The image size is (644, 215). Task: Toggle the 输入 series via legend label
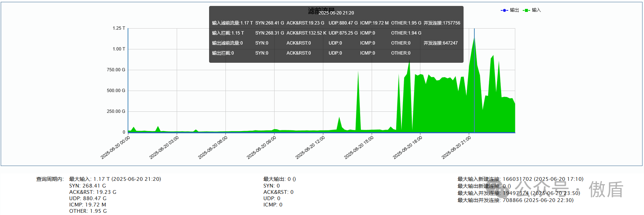(x=536, y=10)
